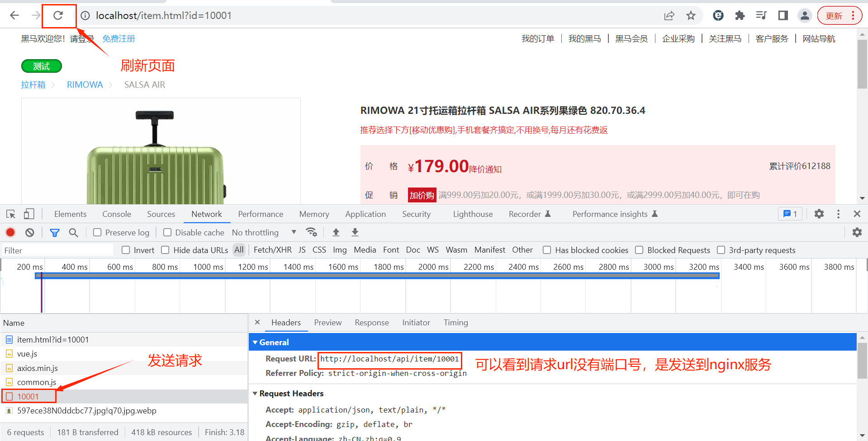The image size is (868, 441).
Task: Switch to the Sources tab
Action: pyautogui.click(x=161, y=214)
